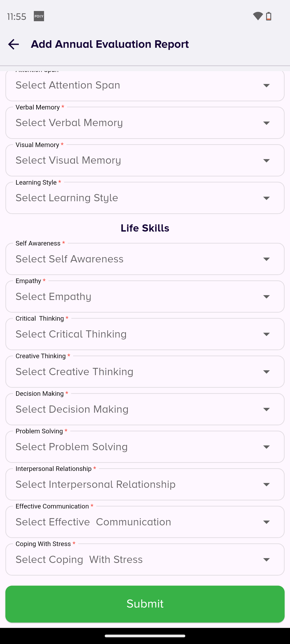Tap the Interpersonal Relationship dropdown arrow

point(266,485)
